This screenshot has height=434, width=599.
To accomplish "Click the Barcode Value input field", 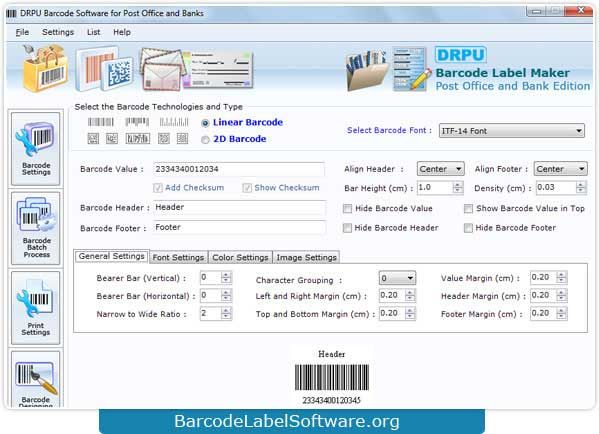I will tap(238, 169).
